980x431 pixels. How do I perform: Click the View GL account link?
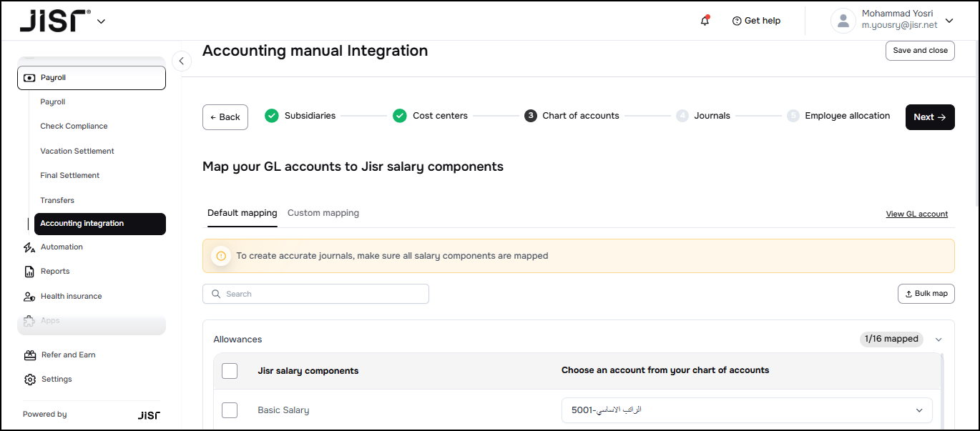pos(916,214)
